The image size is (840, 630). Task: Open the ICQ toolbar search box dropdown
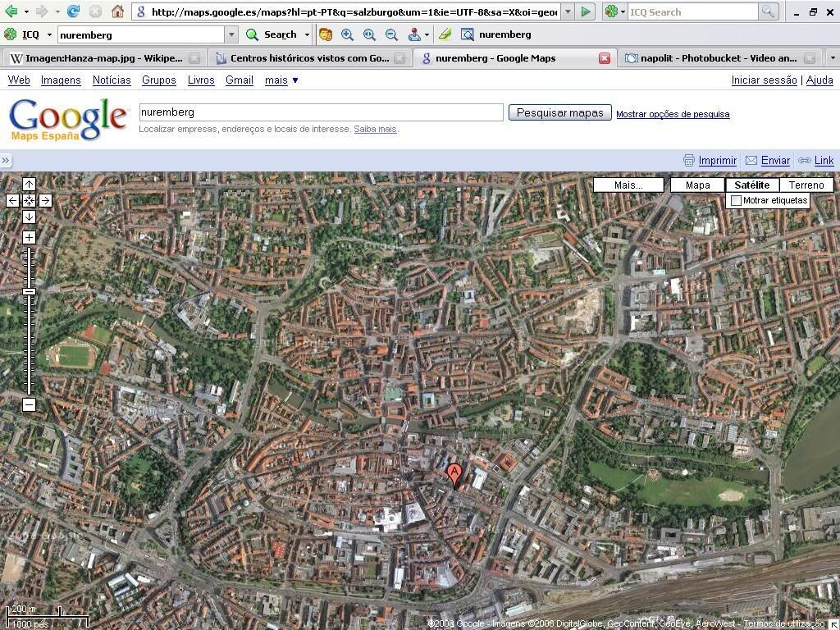click(x=231, y=34)
